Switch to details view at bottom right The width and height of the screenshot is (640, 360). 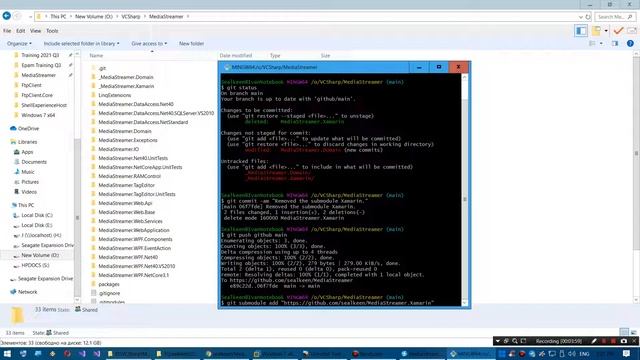(x=624, y=332)
